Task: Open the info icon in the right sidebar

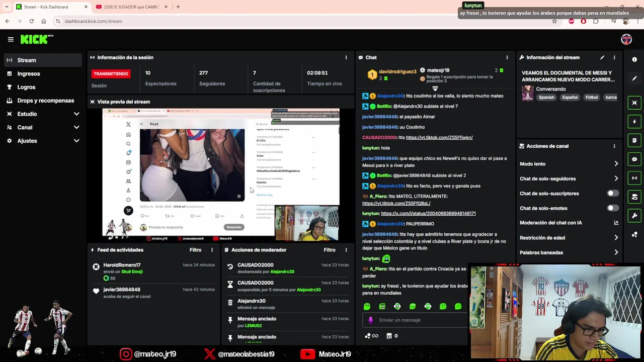Action: pos(634,59)
